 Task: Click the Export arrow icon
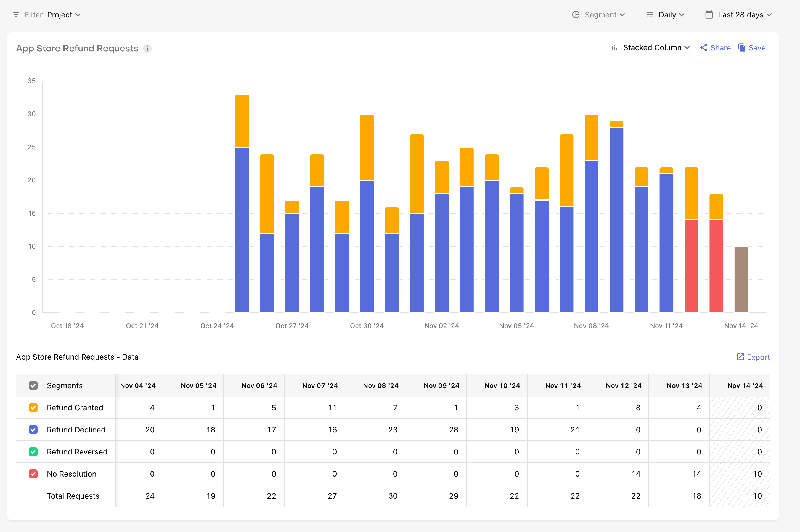(x=740, y=357)
